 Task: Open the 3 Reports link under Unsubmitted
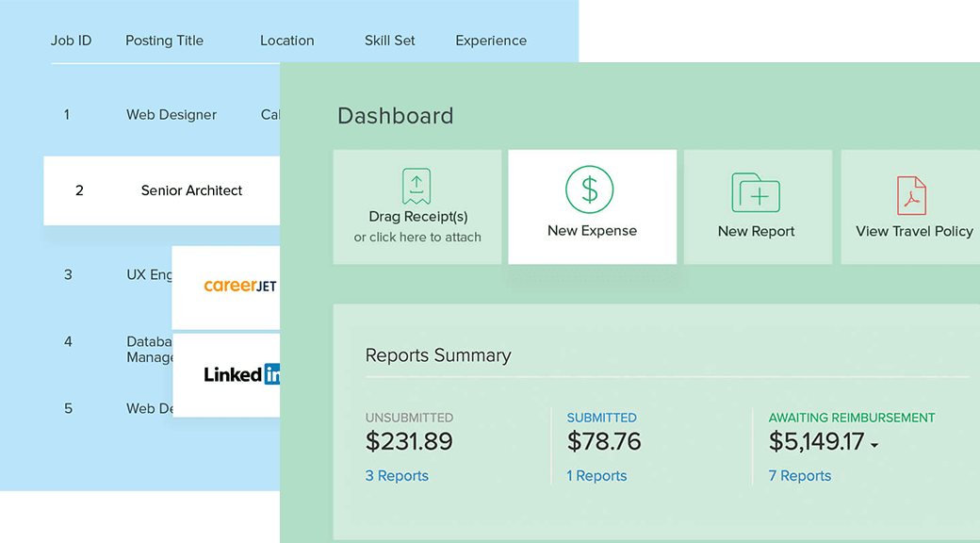397,475
